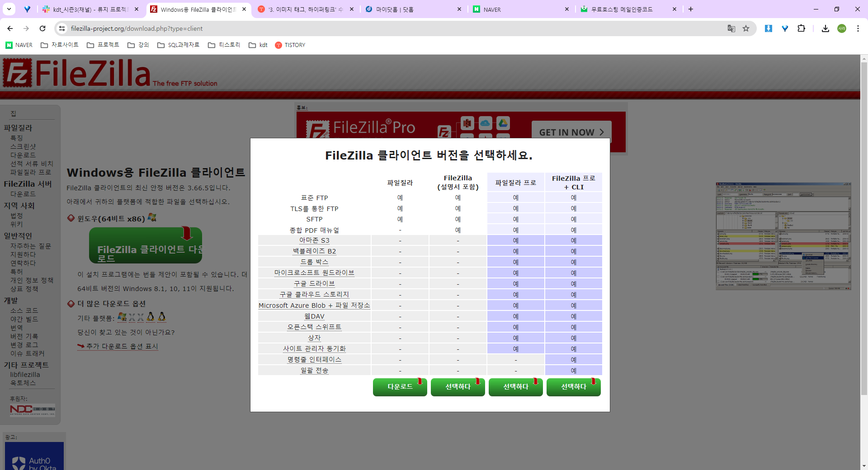The height and width of the screenshot is (470, 868).
Task: Click 명령줄 인터페이스 feature link
Action: click(314, 360)
